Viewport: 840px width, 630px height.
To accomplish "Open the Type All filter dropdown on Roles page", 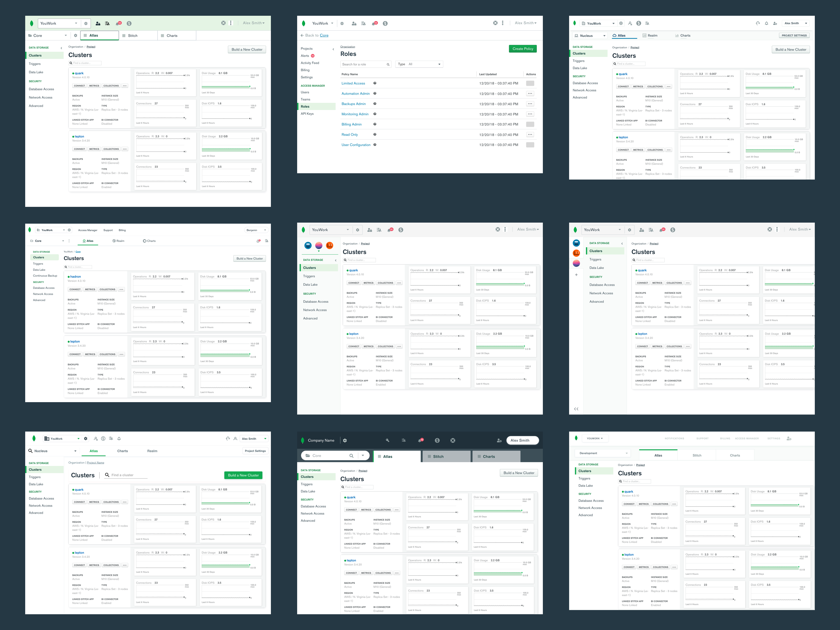I will point(419,64).
